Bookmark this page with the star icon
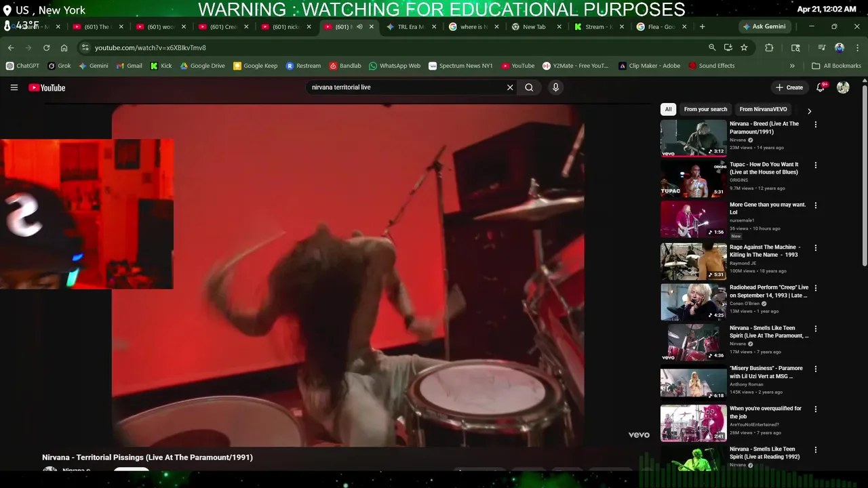Viewport: 868px width, 488px height. click(744, 47)
